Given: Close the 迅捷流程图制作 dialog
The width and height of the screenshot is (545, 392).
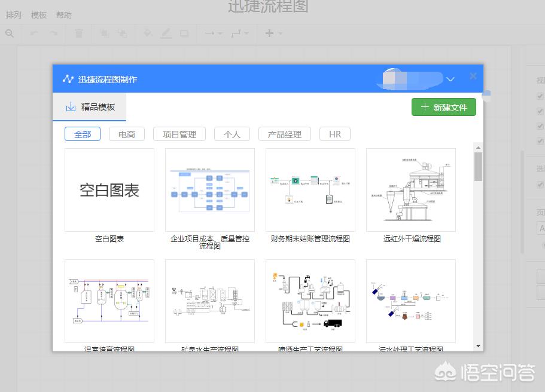Looking at the screenshot, I should coord(473,76).
